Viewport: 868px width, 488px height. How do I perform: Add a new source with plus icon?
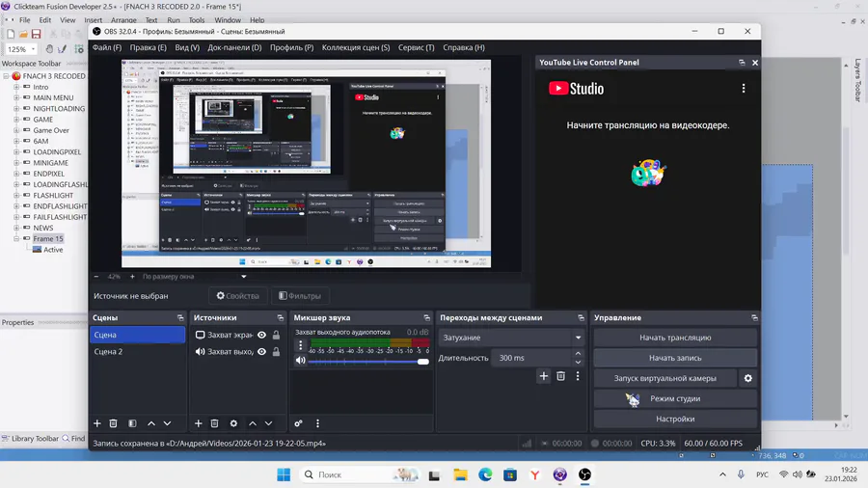198,423
